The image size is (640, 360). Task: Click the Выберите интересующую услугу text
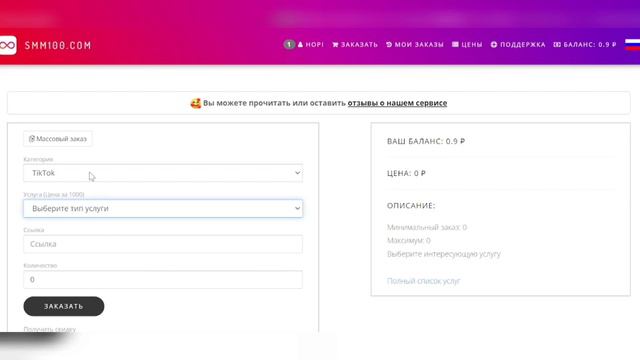tap(444, 254)
